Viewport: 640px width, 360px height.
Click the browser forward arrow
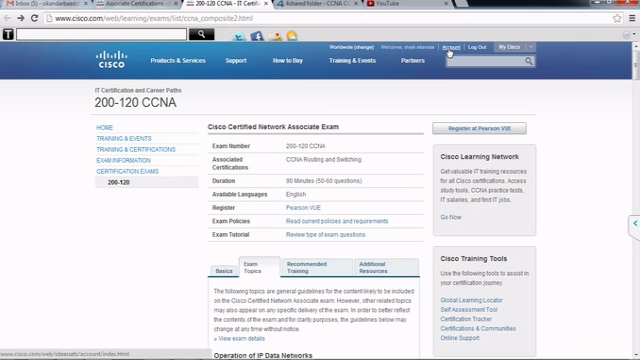point(21,18)
